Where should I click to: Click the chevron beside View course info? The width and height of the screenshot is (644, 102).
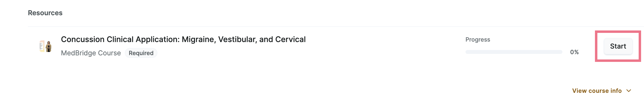[x=629, y=91]
